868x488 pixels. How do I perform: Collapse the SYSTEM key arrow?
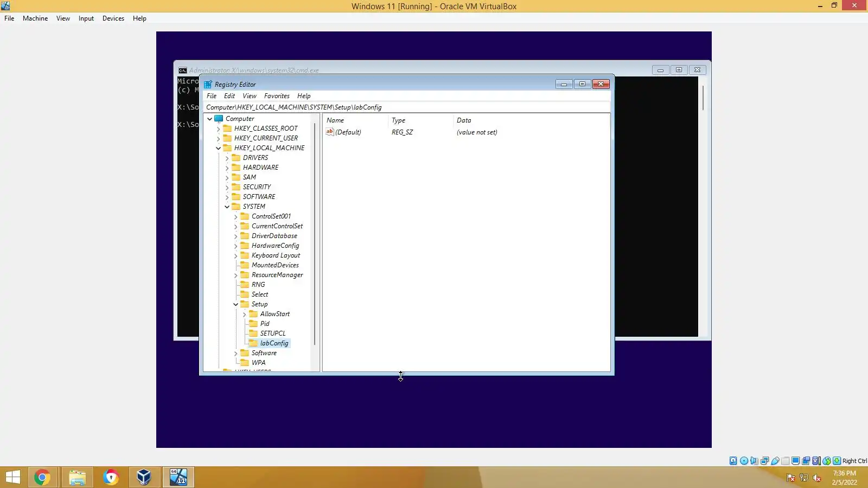(227, 207)
